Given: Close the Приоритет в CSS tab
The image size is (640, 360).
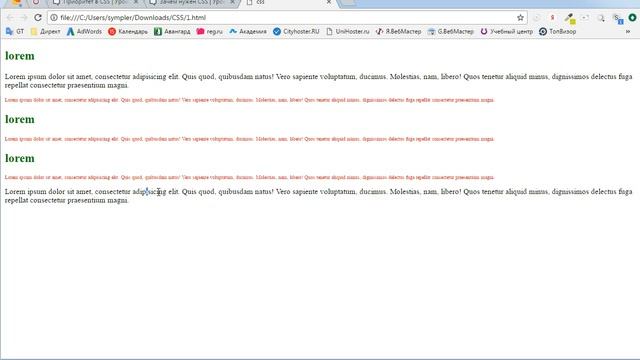Looking at the screenshot, I should 136,2.
